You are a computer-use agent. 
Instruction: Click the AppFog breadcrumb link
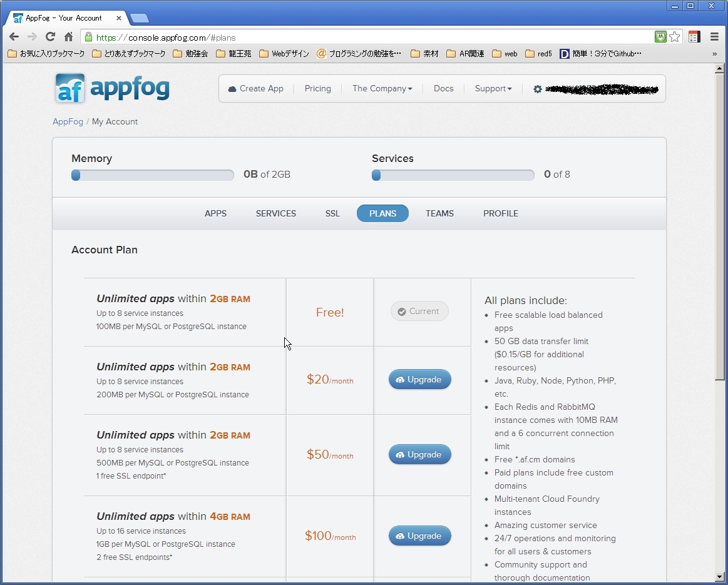(x=68, y=121)
